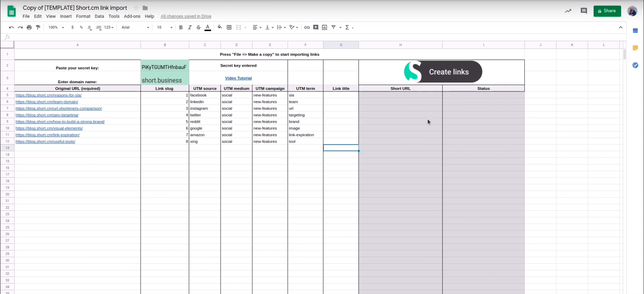Toggle bold formatting
Viewport: 644px width, 294px height.
point(181,27)
